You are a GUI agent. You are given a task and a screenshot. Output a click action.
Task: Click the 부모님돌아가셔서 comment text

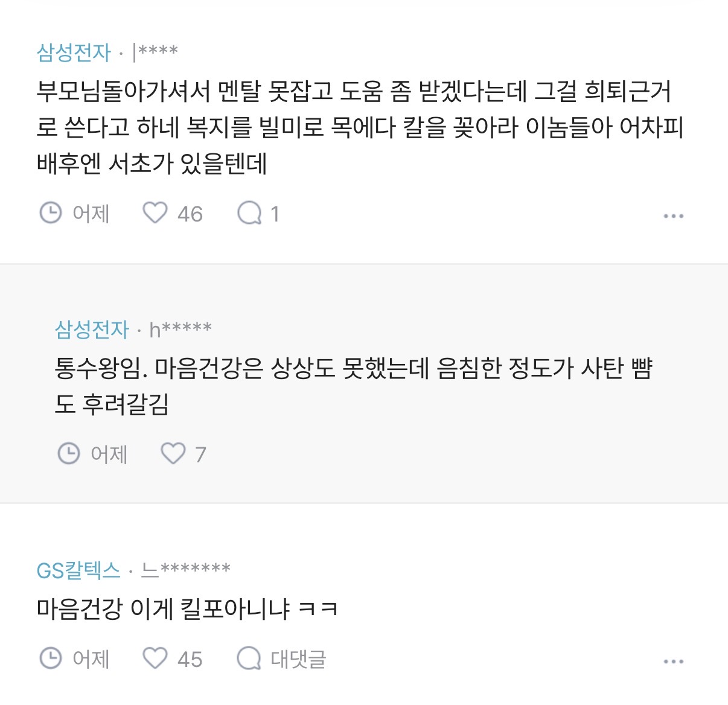pyautogui.click(x=360, y=127)
